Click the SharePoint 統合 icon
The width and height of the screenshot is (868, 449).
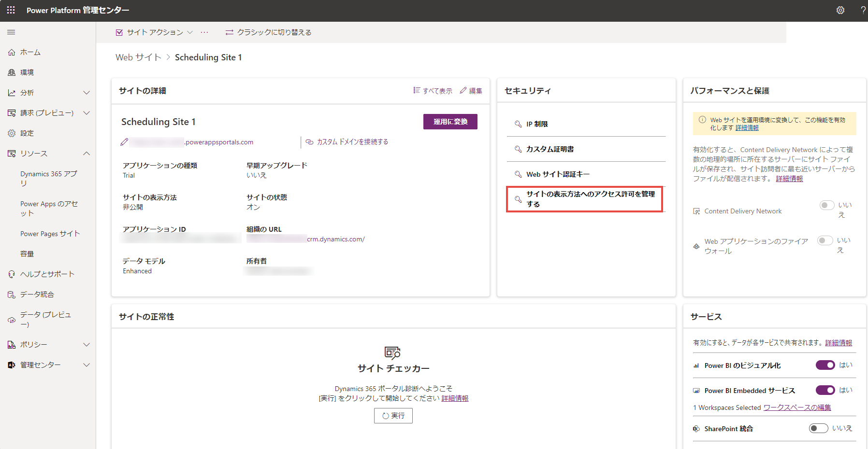click(x=696, y=429)
